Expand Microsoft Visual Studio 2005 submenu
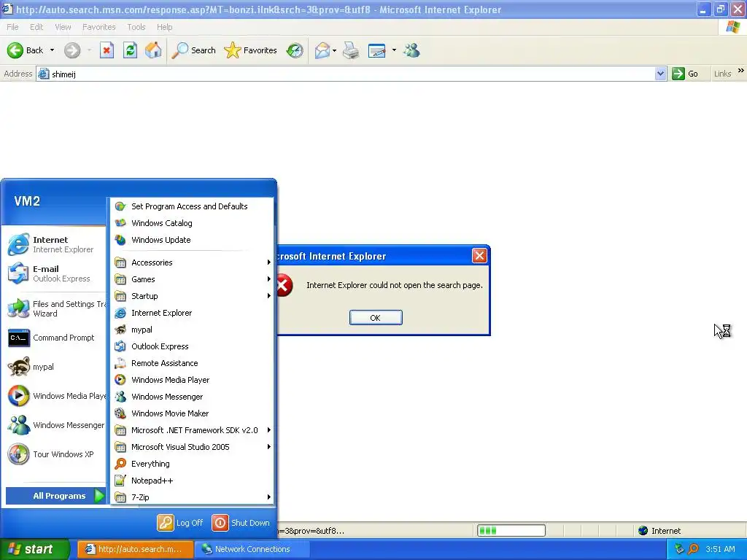Viewport: 747px width, 560px height. pyautogui.click(x=192, y=447)
